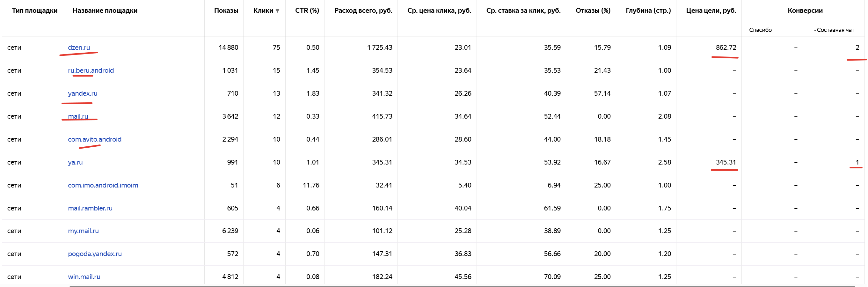The image size is (868, 287).
Task: Sort by Отказы (%) column header
Action: [x=593, y=11]
